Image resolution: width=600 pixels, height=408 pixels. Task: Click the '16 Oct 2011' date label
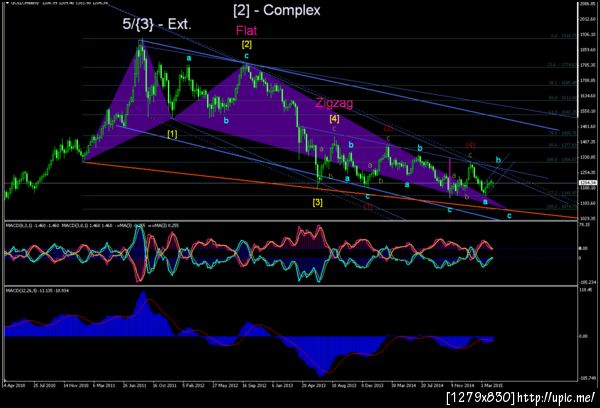[165, 385]
